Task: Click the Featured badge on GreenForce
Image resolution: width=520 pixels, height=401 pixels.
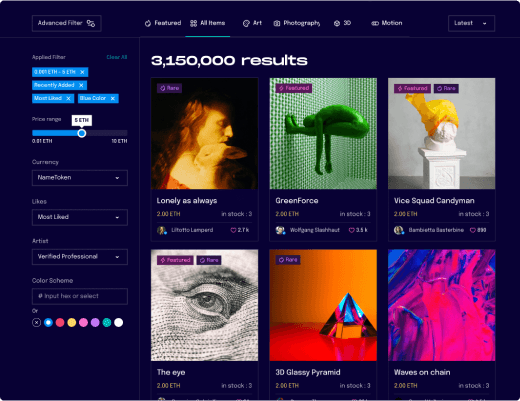Action: (x=294, y=88)
